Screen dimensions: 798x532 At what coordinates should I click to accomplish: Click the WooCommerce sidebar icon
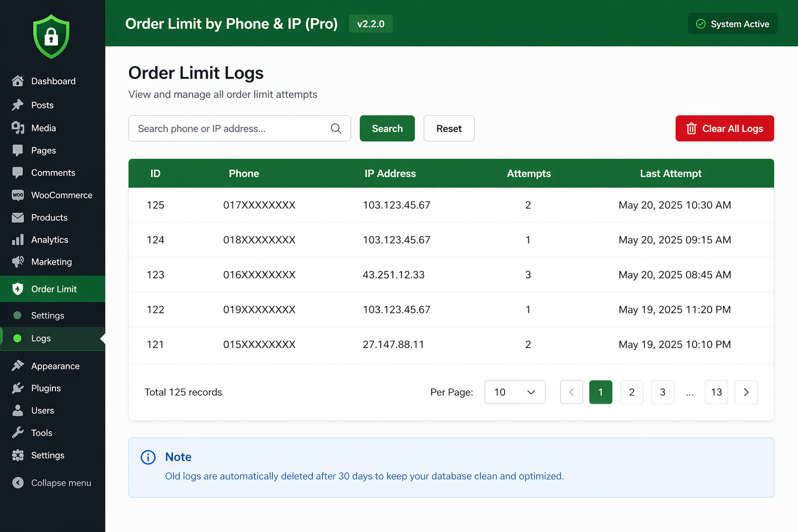tap(18, 195)
